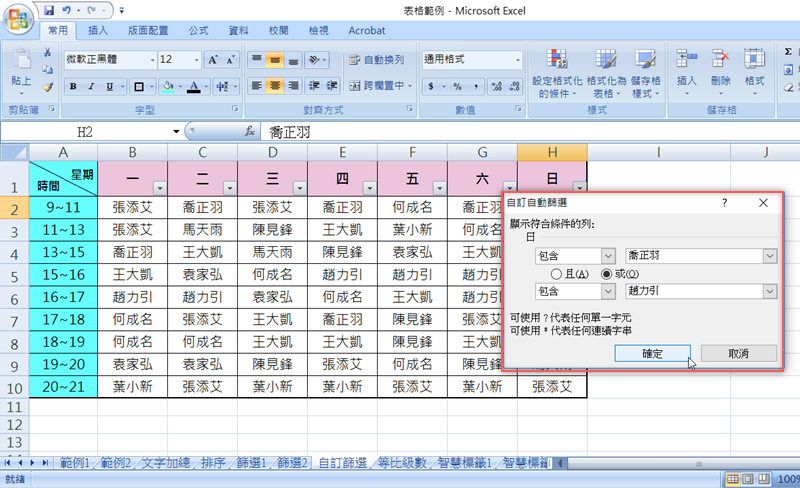Click the Cut scissors icon
This screenshot has width=800, height=488.
[47, 53]
